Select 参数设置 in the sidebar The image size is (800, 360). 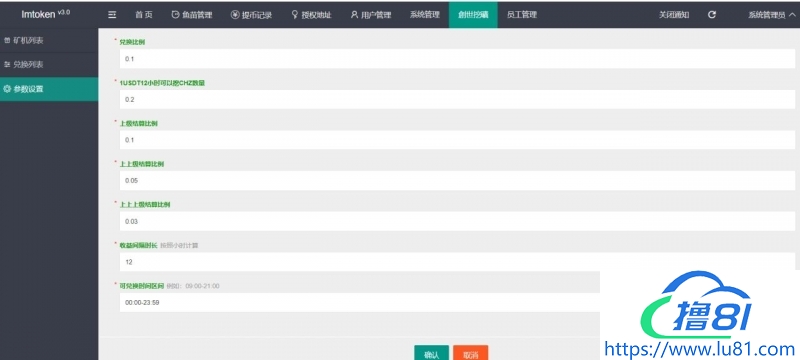point(49,89)
